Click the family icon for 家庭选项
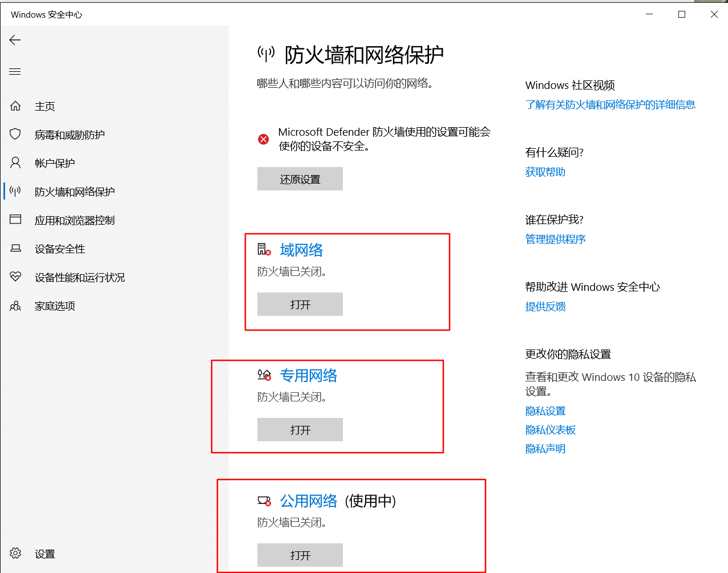The height and width of the screenshot is (573, 728). pyautogui.click(x=15, y=306)
